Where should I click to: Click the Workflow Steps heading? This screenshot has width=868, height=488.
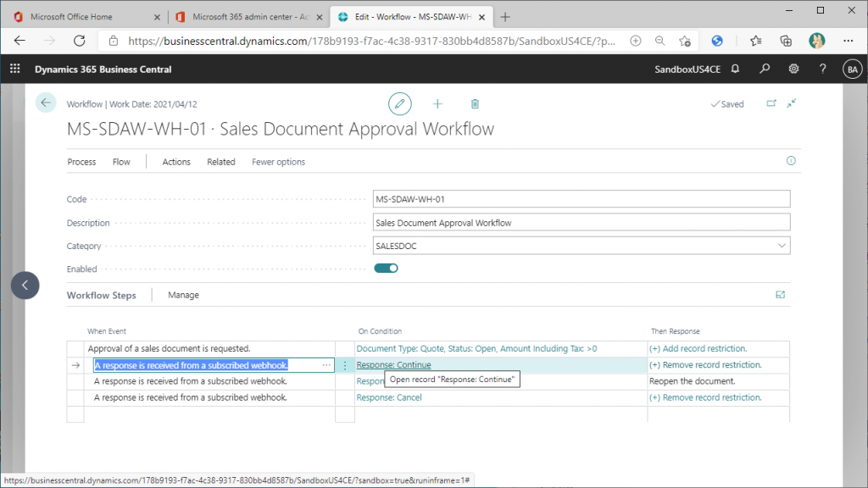coord(102,296)
